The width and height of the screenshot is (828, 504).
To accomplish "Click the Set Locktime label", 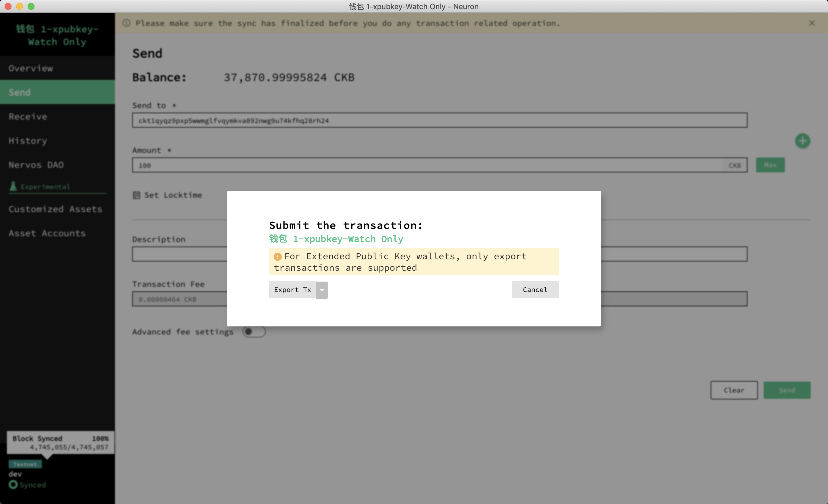I will pos(173,195).
